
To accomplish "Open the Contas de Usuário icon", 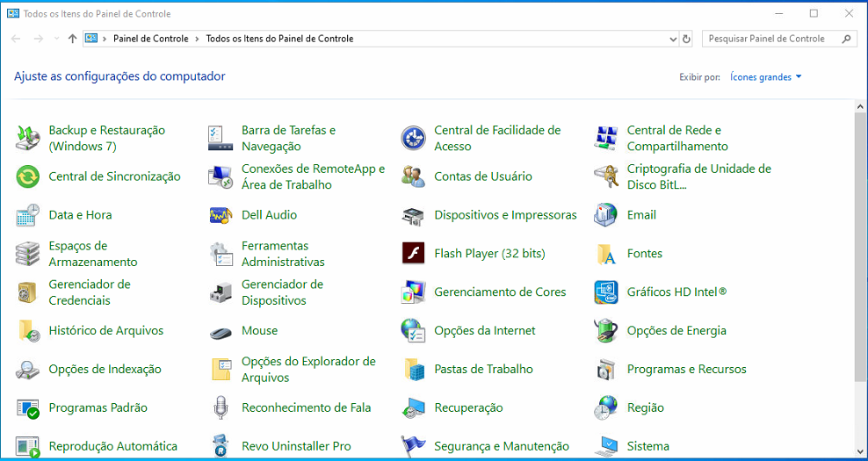I will click(x=413, y=176).
